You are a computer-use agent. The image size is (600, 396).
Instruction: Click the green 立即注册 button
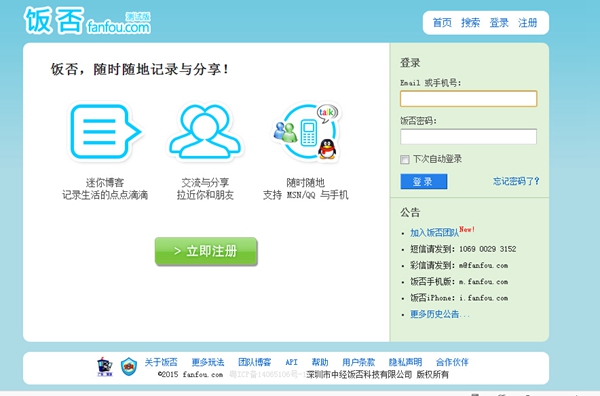click(x=206, y=251)
